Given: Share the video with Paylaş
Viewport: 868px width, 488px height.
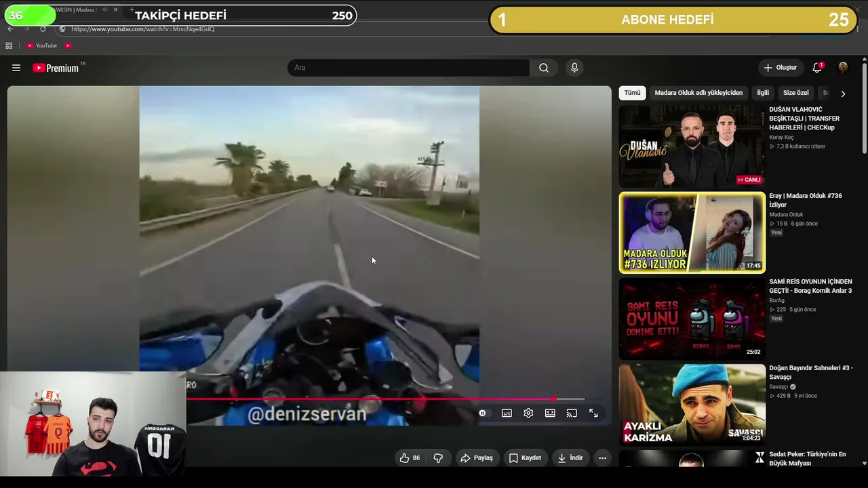Looking at the screenshot, I should pos(477,458).
